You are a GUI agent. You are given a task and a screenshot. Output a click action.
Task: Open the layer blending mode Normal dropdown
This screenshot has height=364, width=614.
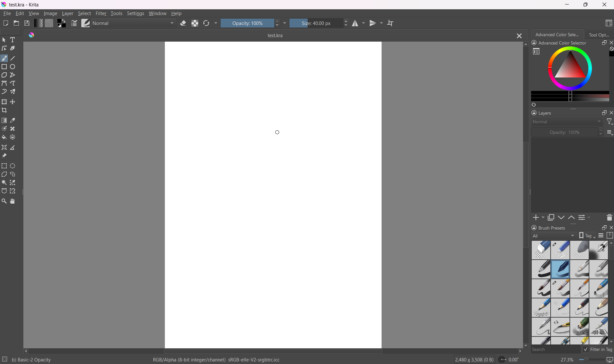coord(567,122)
